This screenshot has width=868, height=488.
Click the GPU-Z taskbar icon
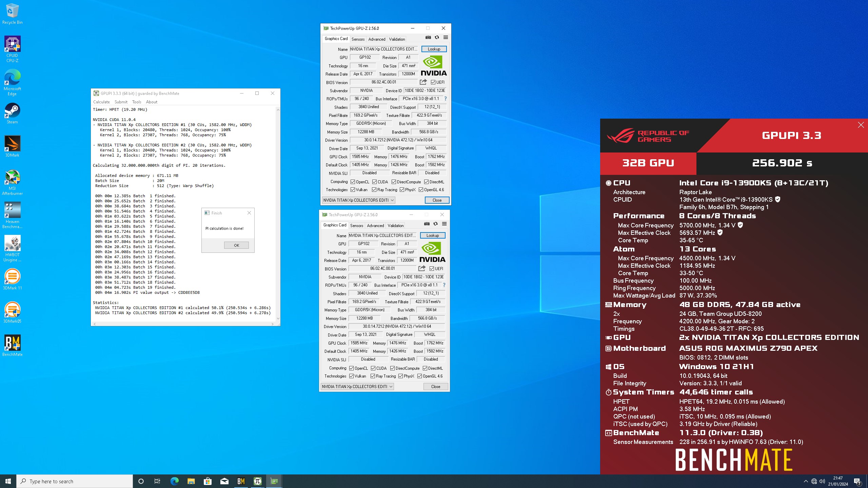point(274,481)
